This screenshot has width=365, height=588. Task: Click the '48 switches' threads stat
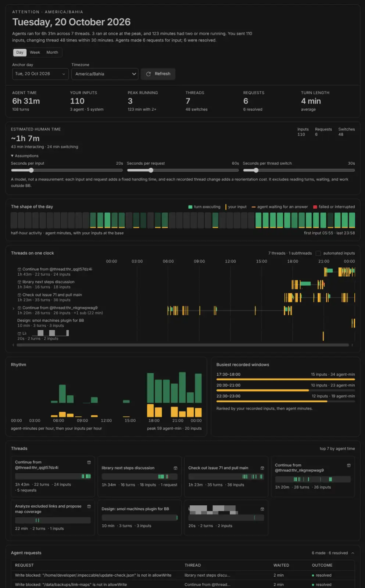(197, 110)
